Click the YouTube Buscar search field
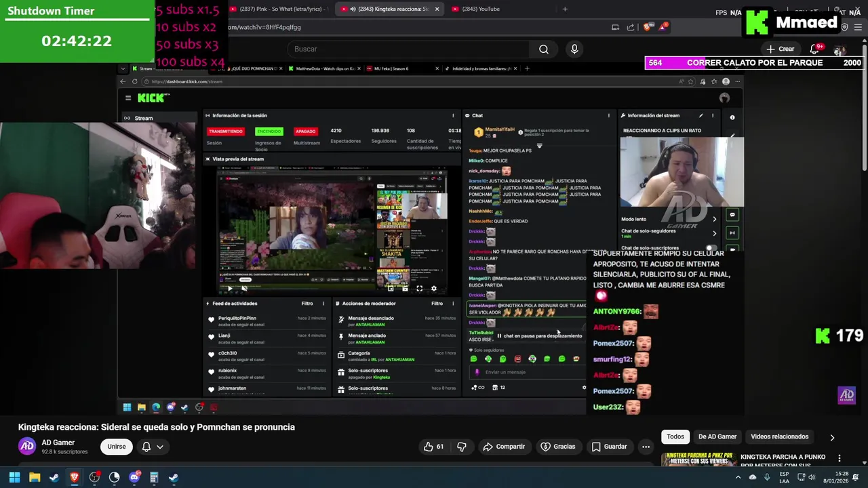This screenshot has height=488, width=868. (408, 49)
